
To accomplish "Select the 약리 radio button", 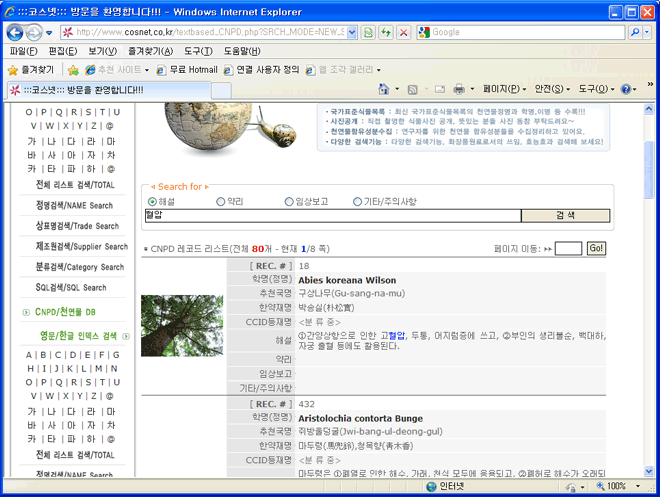I will click(220, 202).
